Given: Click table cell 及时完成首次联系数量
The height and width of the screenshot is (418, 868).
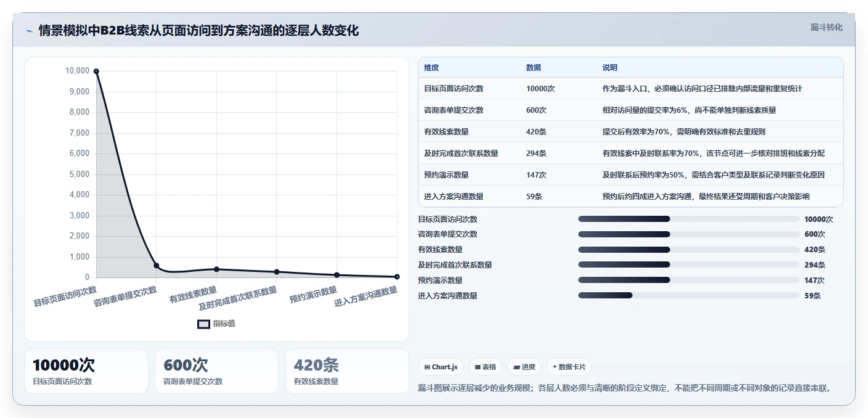Looking at the screenshot, I should pos(461,154).
